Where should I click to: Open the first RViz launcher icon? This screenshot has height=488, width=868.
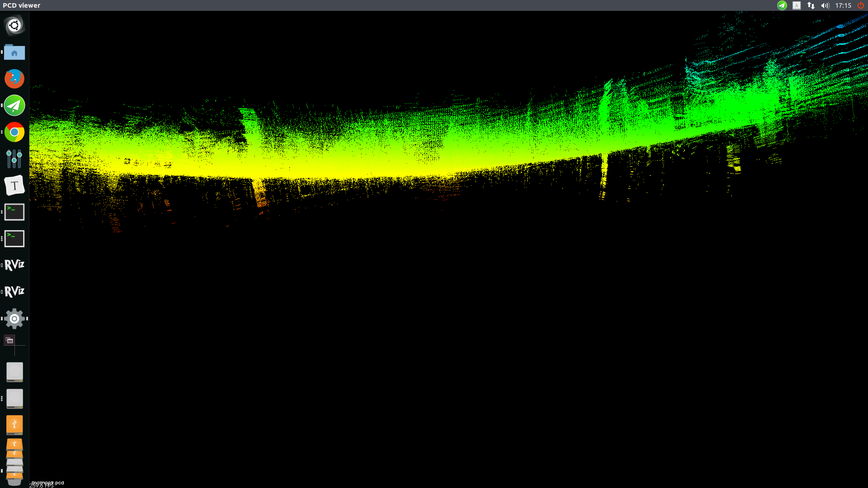[14, 265]
